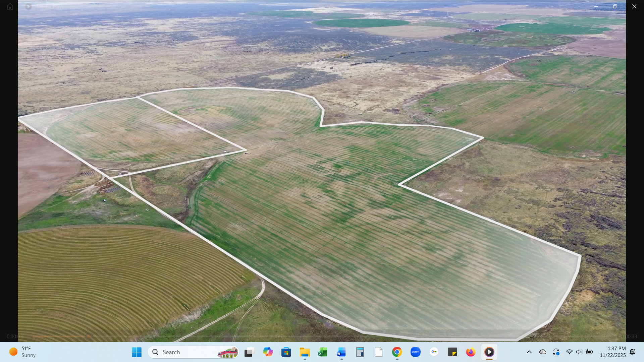Mute audio via the speaker tray icon
Image resolution: width=644 pixels, height=362 pixels.
coord(579,352)
